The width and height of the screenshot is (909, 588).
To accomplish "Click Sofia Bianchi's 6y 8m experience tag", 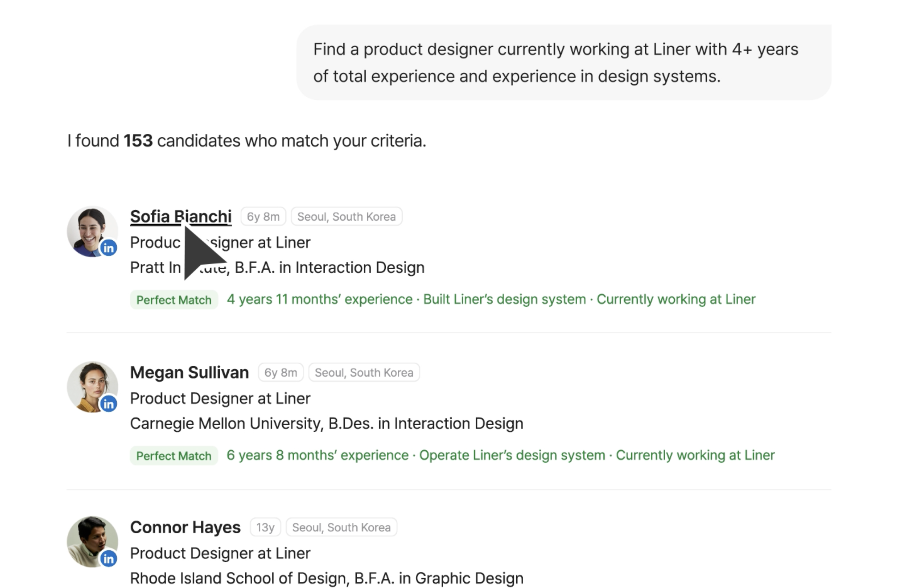I will [x=263, y=217].
